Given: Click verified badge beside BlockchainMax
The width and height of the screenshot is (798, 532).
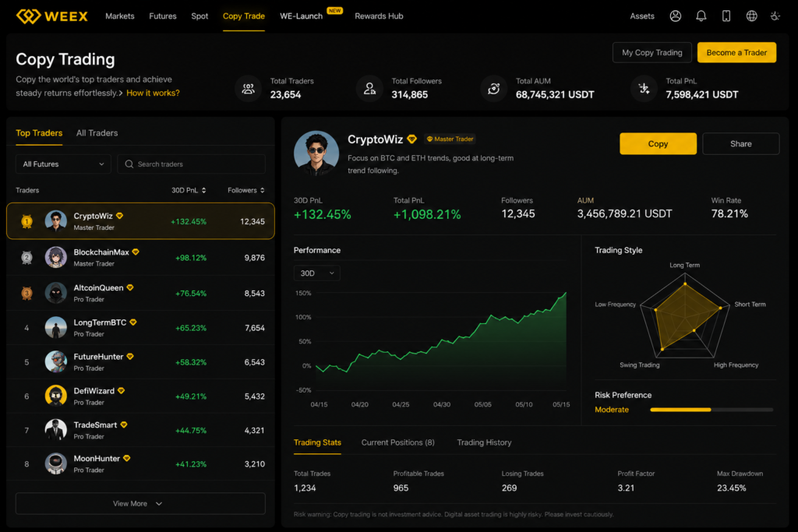Looking at the screenshot, I should click(x=136, y=252).
